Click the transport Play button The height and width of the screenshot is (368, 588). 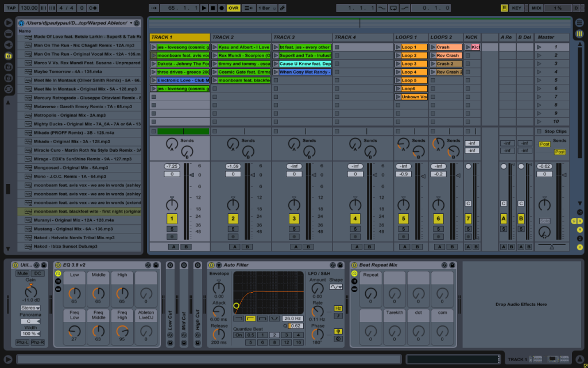point(204,8)
